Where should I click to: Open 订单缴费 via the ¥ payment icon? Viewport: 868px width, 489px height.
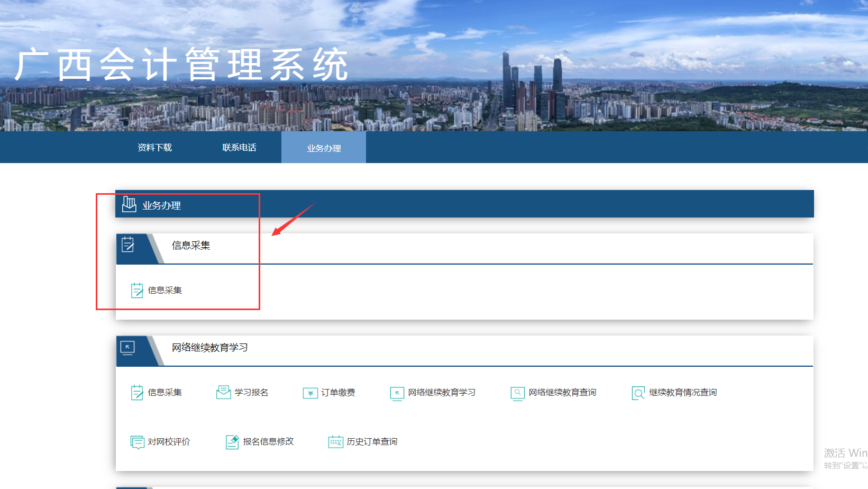tap(310, 393)
